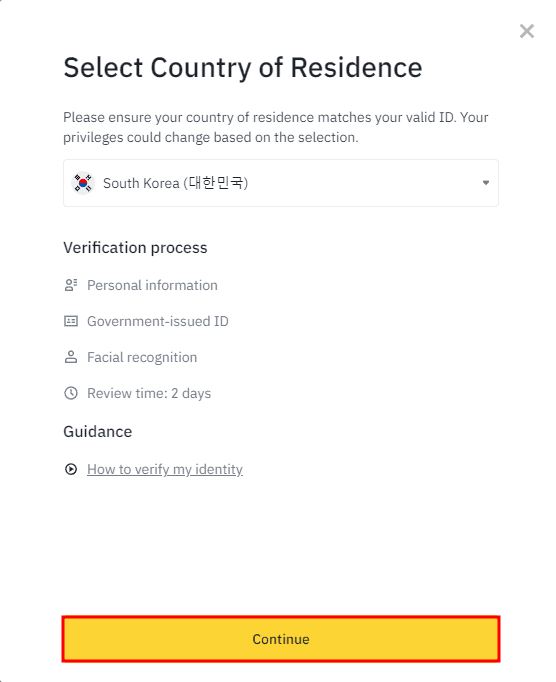Viewport: 556px width, 682px height.
Task: Click the Select Country of Residence title
Action: pyautogui.click(x=243, y=68)
